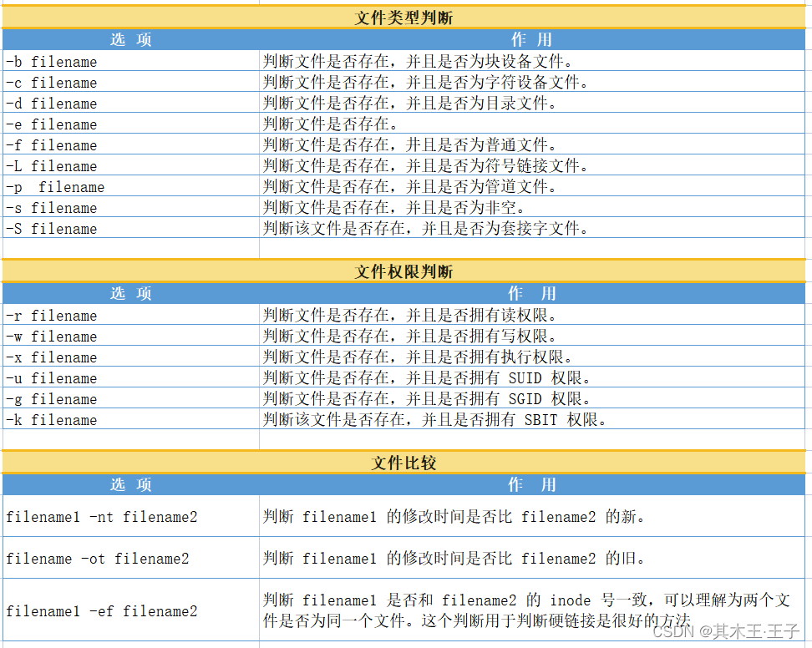Viewport: 812px width, 648px height.
Task: Click '作 用' header under 文件比较
Action: pos(532,484)
